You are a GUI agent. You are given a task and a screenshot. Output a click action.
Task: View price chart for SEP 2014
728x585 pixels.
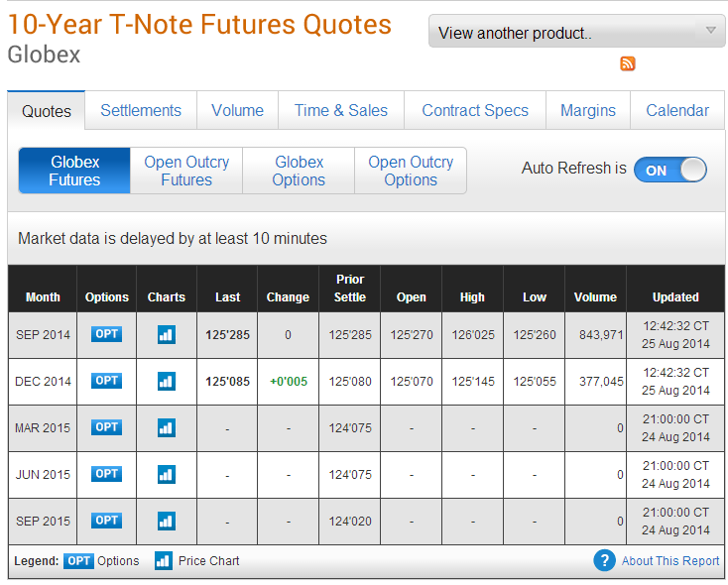167,334
